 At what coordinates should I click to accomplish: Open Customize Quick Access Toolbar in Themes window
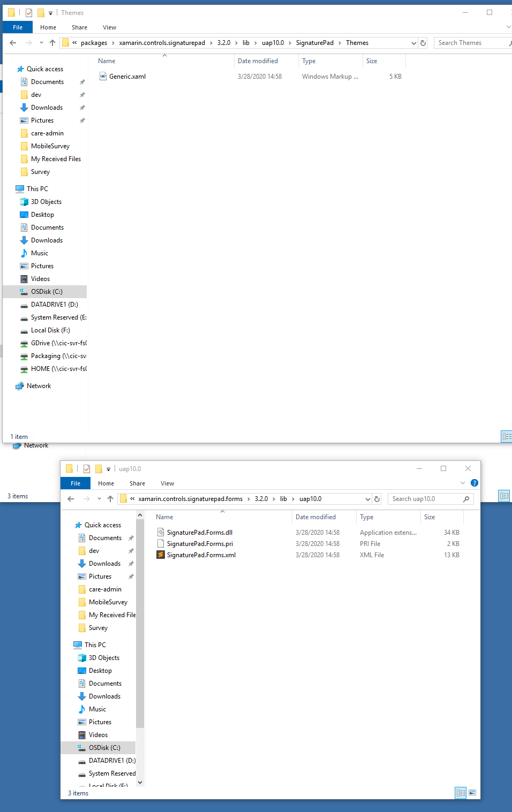tap(50, 13)
